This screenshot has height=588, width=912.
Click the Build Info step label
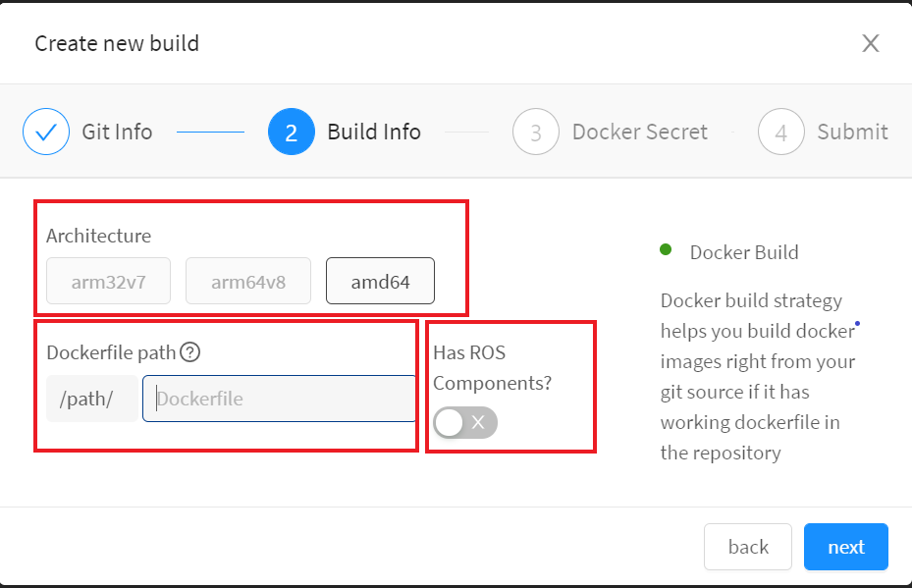(374, 132)
